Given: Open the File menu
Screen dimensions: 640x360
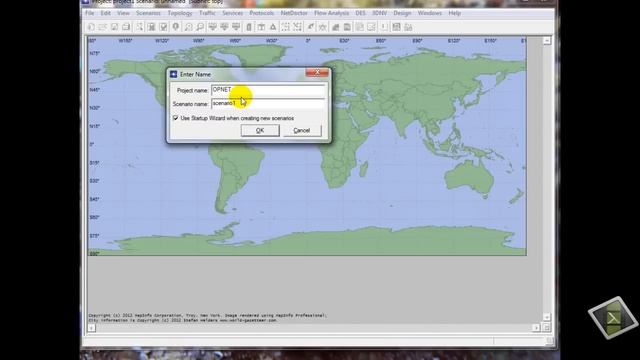Looking at the screenshot, I should pos(89,13).
